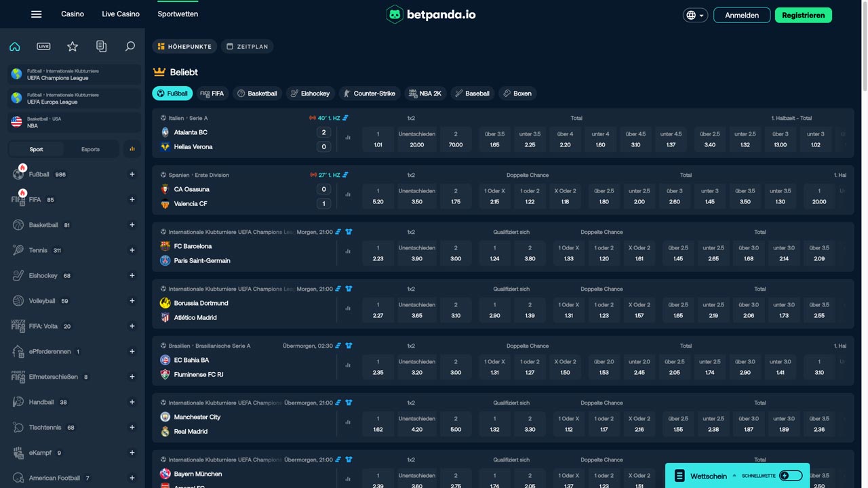
Task: Open stats icon for Manchester City match
Action: pyautogui.click(x=348, y=422)
